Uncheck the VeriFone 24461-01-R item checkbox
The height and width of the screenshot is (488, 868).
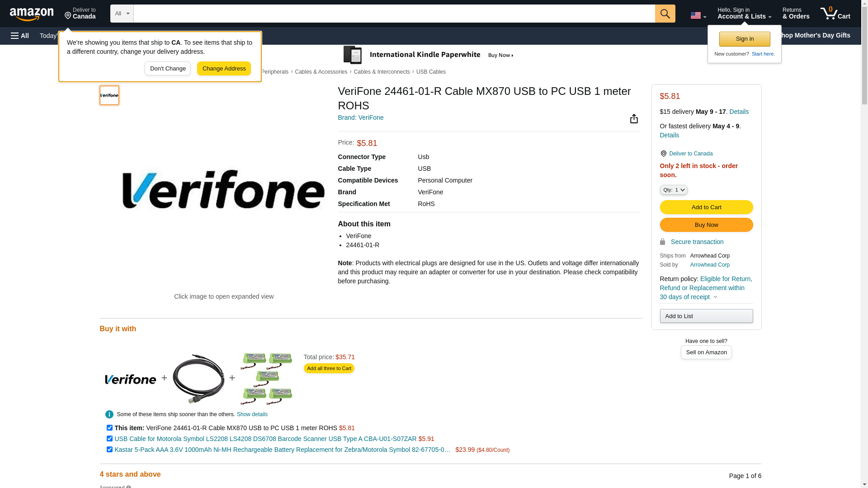[109, 427]
